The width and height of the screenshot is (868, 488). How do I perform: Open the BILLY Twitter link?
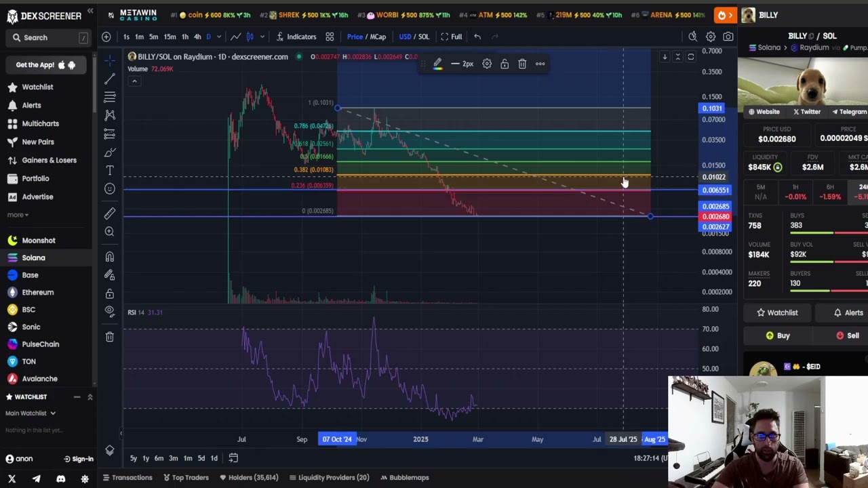click(x=806, y=112)
